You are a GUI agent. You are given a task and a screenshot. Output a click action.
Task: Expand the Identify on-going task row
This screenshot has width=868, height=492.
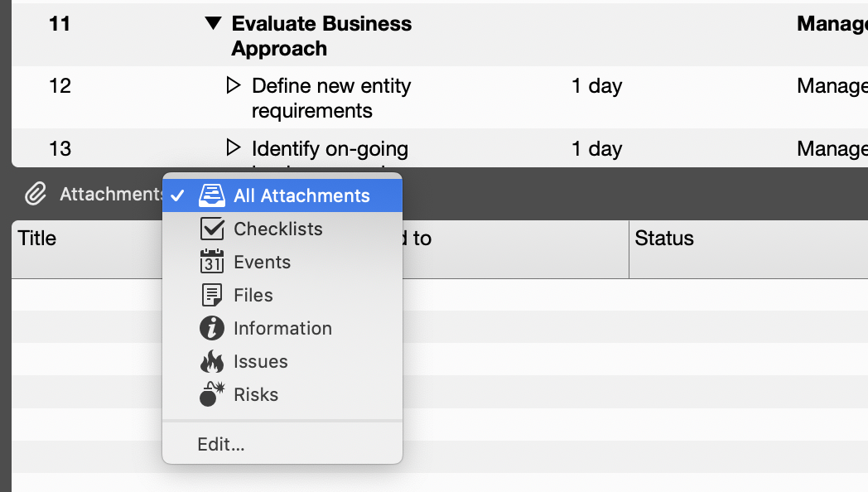pyautogui.click(x=234, y=148)
